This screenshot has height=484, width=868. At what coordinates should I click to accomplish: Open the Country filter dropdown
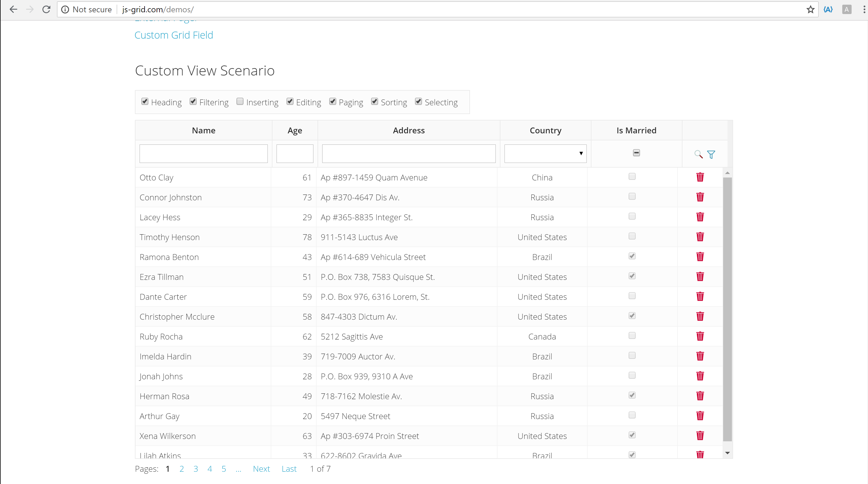coord(545,154)
